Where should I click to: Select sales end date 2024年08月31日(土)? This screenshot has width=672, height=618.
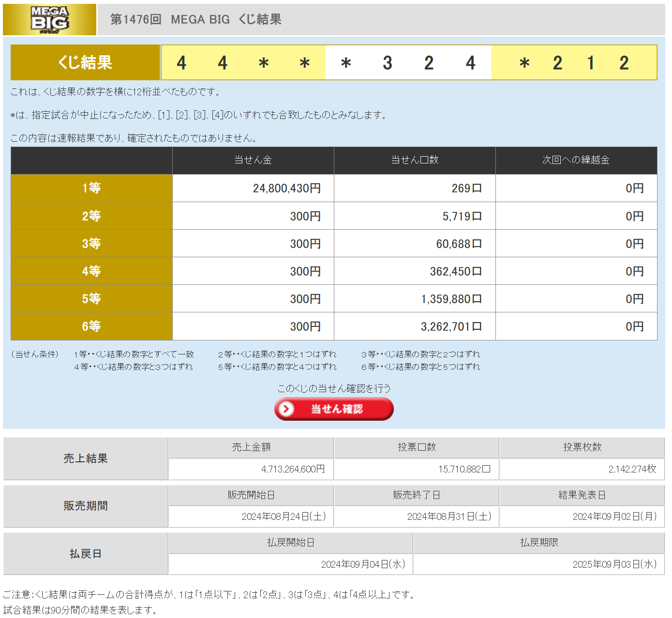click(x=449, y=516)
